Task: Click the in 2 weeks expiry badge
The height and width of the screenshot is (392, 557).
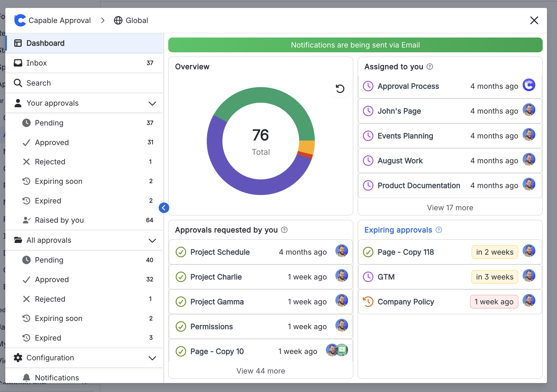Action: (495, 252)
